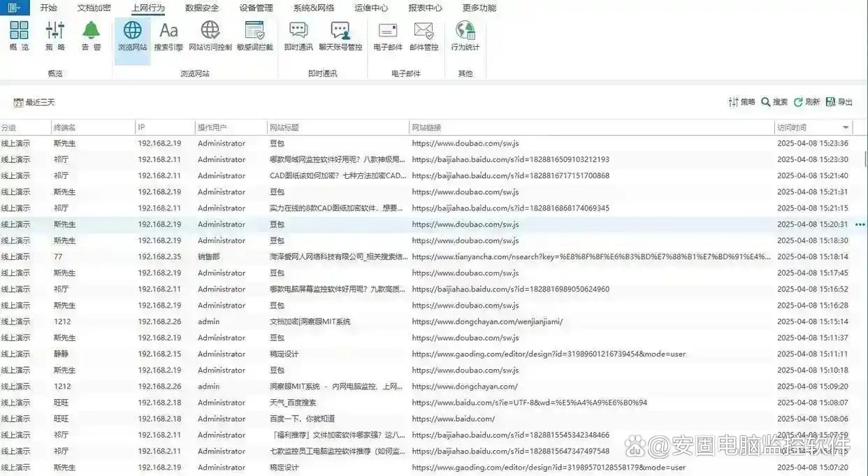Toggle sort arrow on 访问时间 column
The image size is (868, 476).
(846, 128)
